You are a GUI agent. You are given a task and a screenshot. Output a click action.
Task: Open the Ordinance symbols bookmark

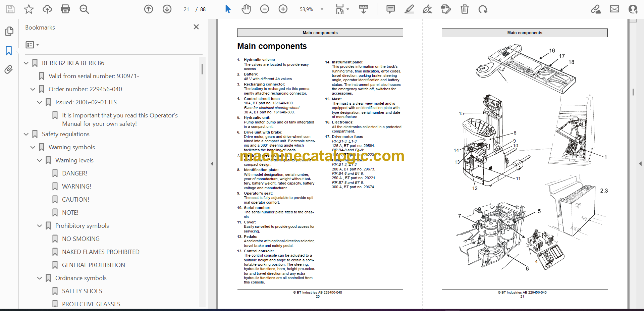coord(81,278)
